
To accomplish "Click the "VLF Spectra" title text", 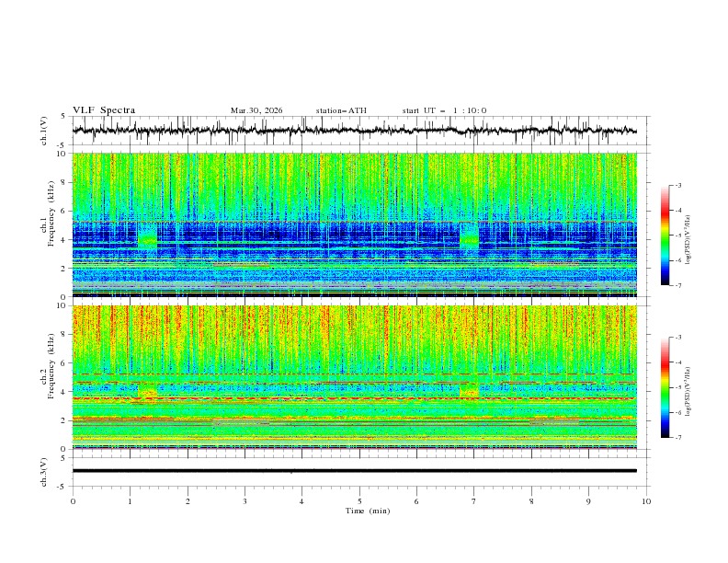I will [104, 110].
